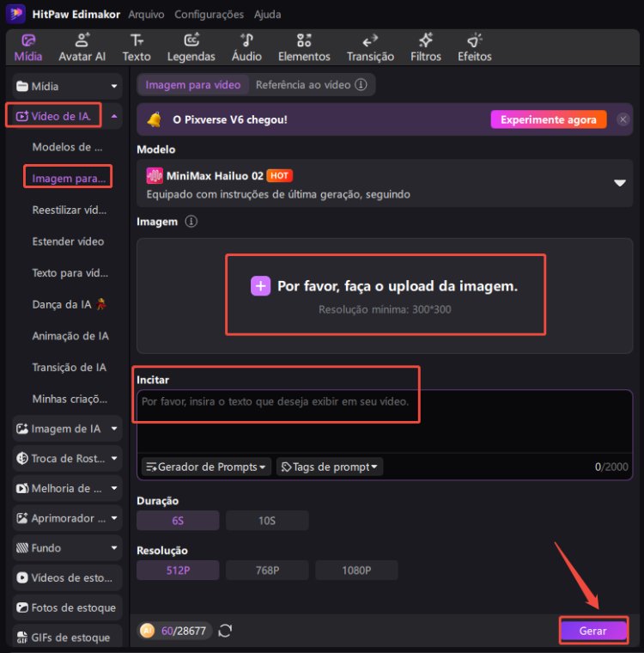Image resolution: width=644 pixels, height=653 pixels.
Task: Choose 768P resolution
Action: [x=267, y=571]
